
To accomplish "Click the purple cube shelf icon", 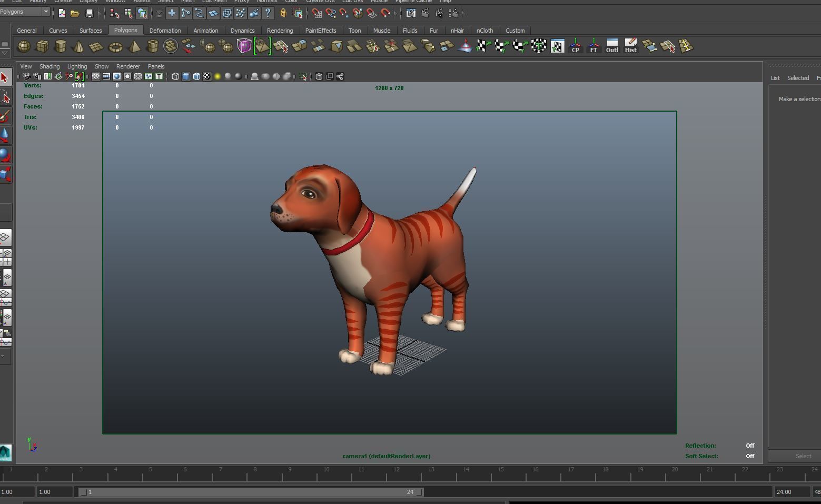I will tap(244, 46).
